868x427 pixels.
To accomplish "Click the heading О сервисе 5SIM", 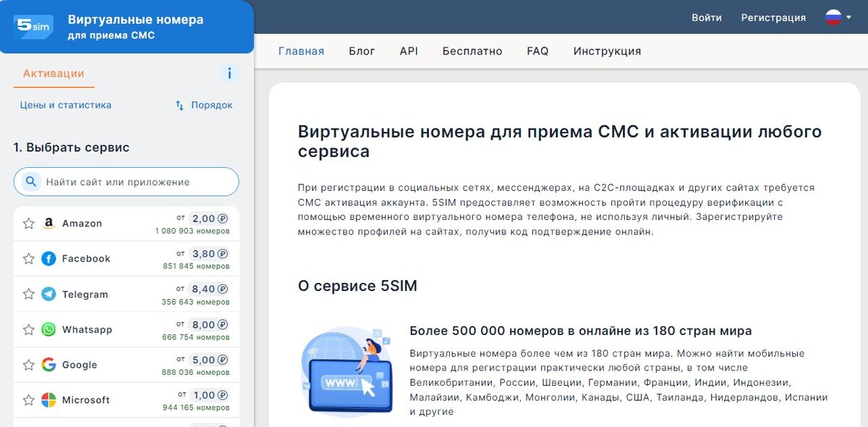I will coord(357,286).
